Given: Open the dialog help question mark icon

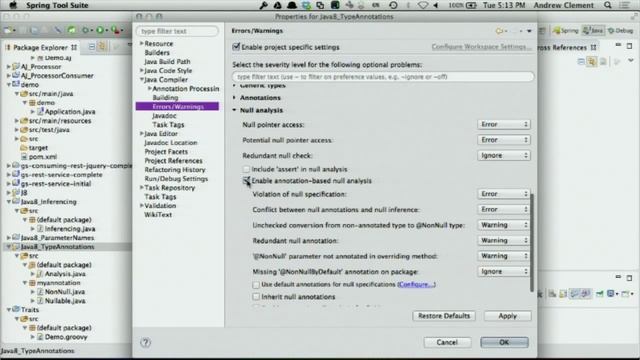Looking at the screenshot, I should 146,342.
